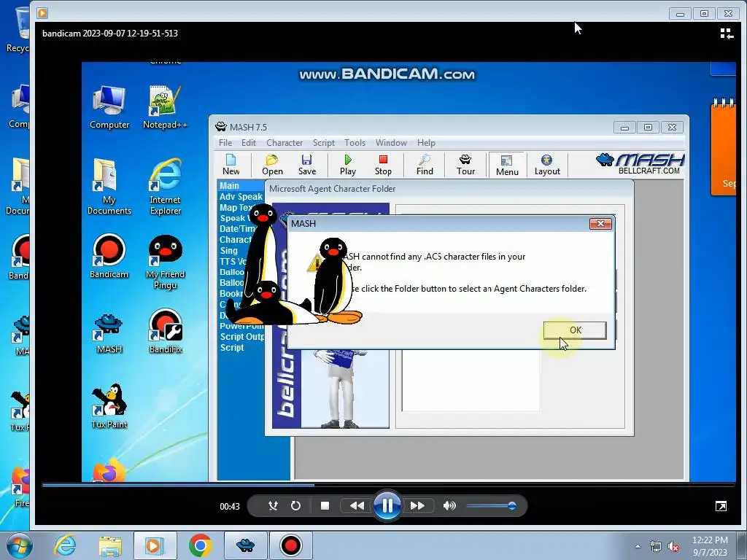Image resolution: width=747 pixels, height=560 pixels.
Task: Click OK in MASH warning dialog
Action: [575, 330]
